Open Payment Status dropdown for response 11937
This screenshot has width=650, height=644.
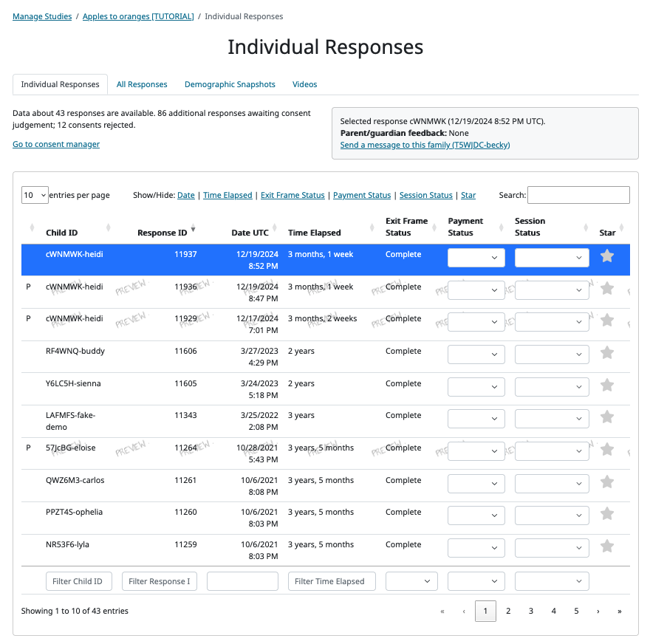[476, 257]
